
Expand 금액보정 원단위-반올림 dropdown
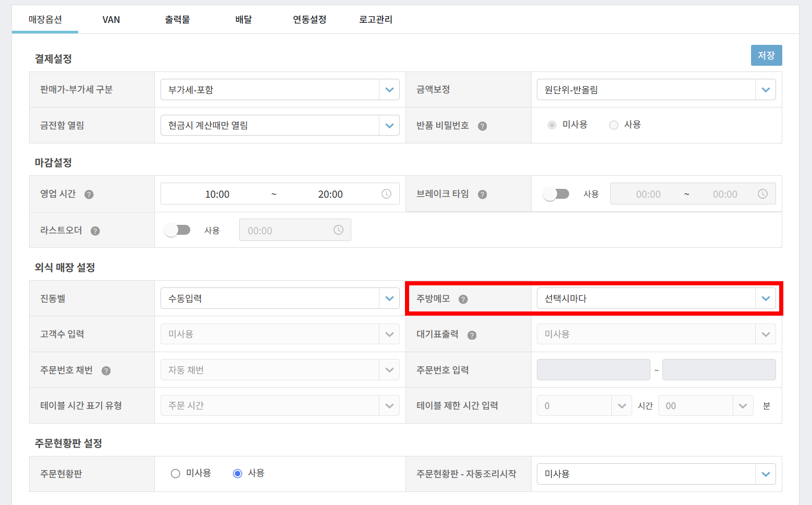click(656, 90)
